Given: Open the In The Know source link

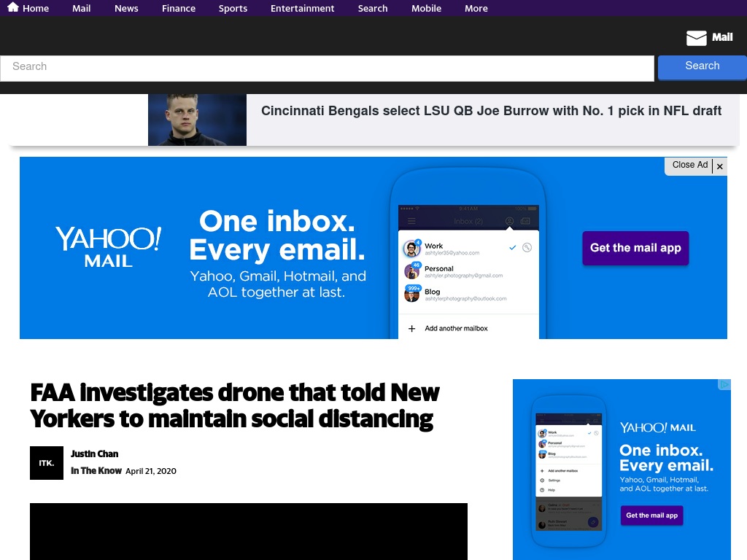Looking at the screenshot, I should pyautogui.click(x=96, y=470).
